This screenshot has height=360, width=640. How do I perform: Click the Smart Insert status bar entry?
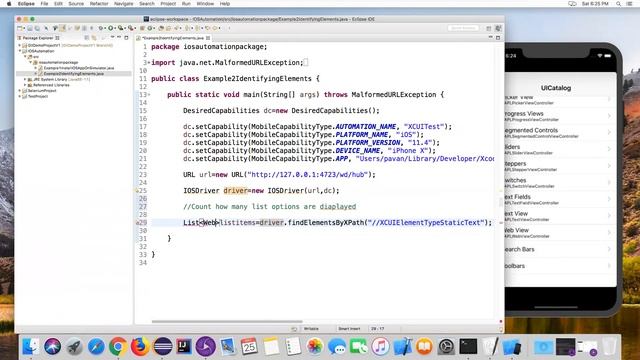point(349,329)
